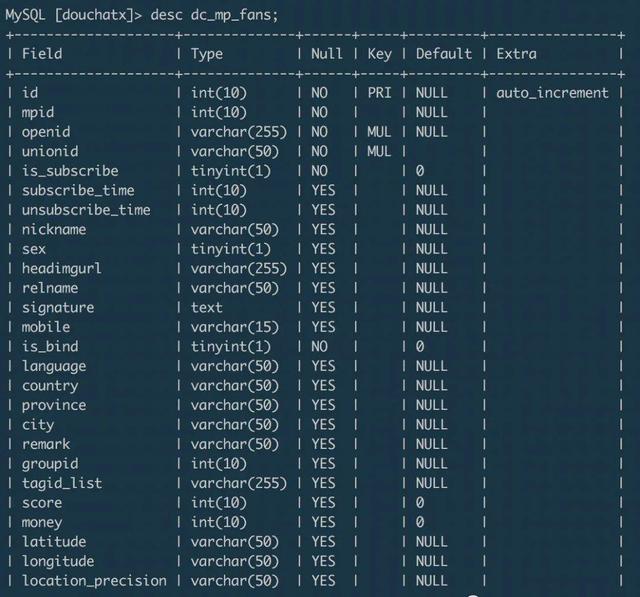Click the 'openid' field name
The height and width of the screenshot is (597, 640).
pyautogui.click(x=46, y=132)
